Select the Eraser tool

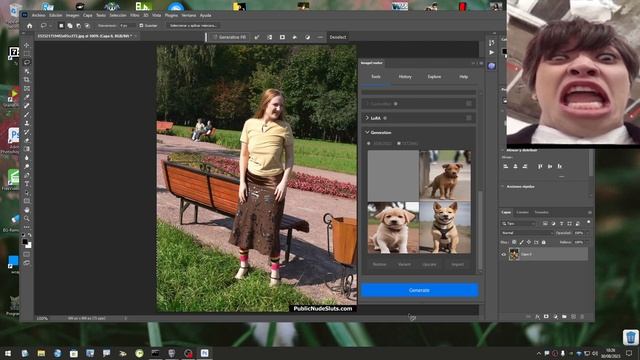point(27,140)
